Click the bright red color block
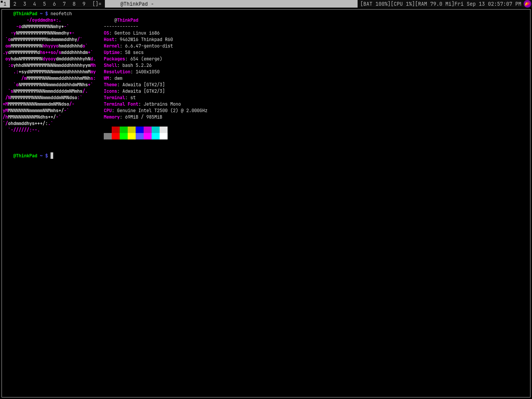This screenshot has height=399, width=532. click(x=116, y=136)
